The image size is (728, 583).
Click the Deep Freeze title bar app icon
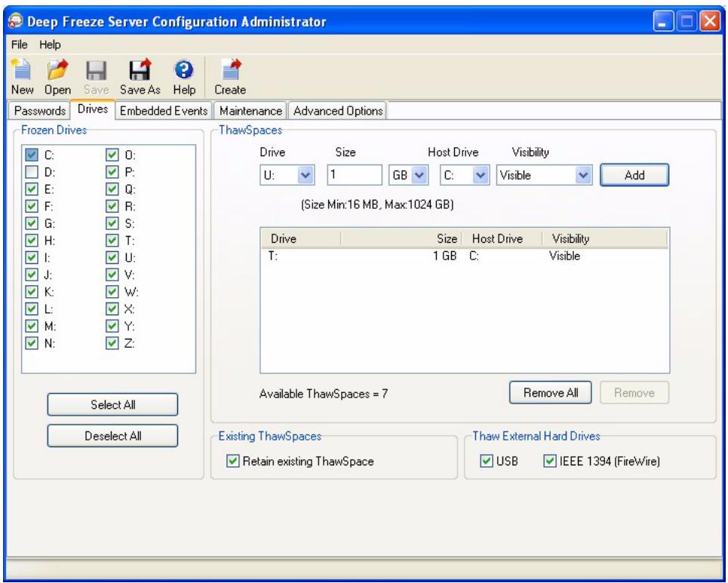tap(15, 21)
